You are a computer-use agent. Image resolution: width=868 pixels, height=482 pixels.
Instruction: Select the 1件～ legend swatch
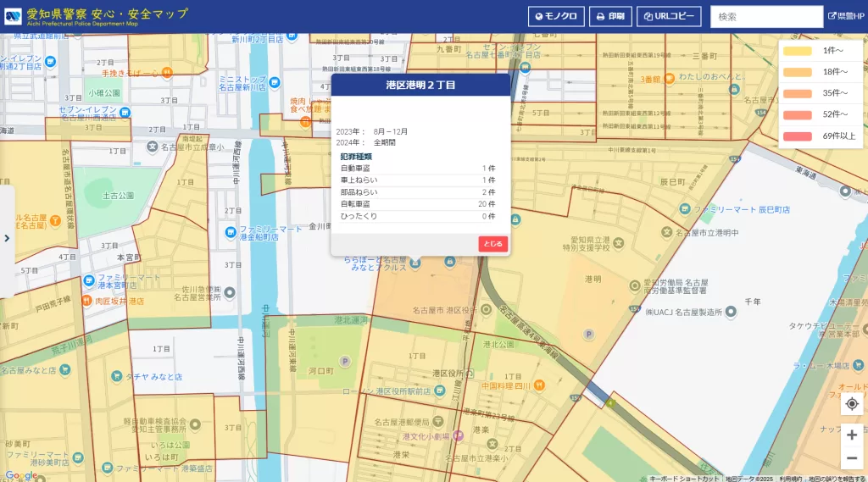(797, 51)
